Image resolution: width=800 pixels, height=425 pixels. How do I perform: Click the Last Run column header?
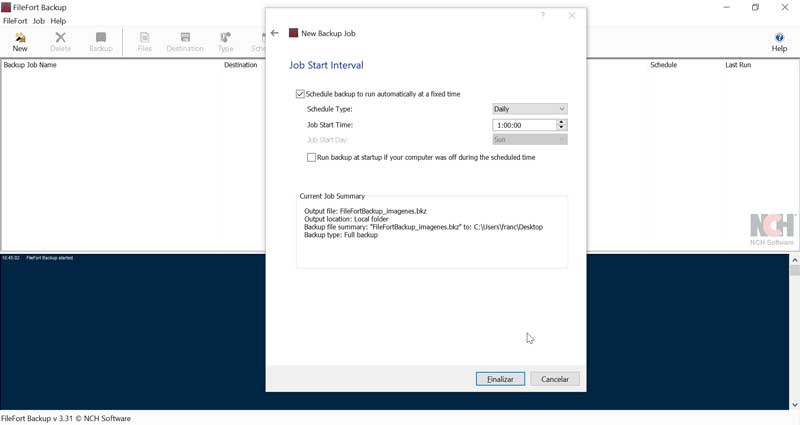click(x=738, y=65)
